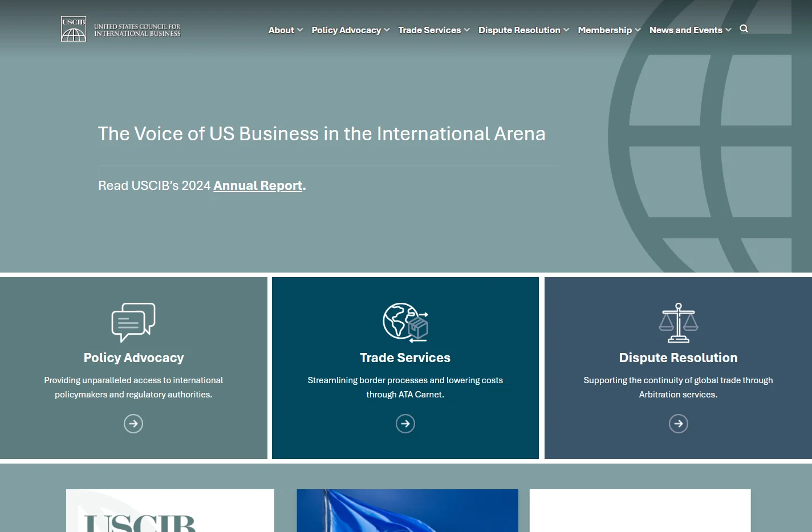Viewport: 812px width, 532px height.
Task: Click the United States Council for International Business text
Action: (x=137, y=30)
